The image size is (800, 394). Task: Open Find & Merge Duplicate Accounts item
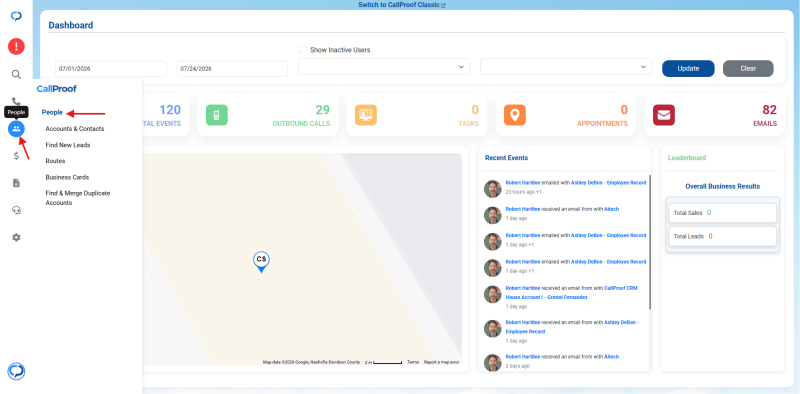point(78,198)
